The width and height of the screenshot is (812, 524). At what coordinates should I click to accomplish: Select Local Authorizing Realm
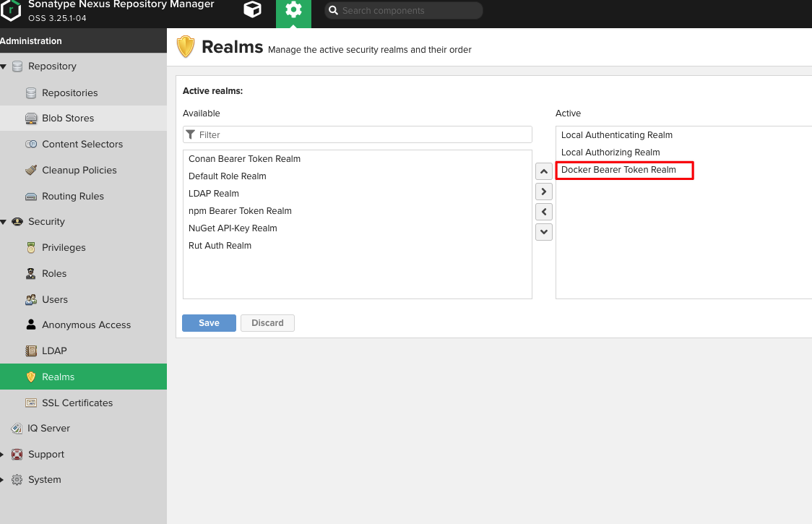click(x=684, y=153)
